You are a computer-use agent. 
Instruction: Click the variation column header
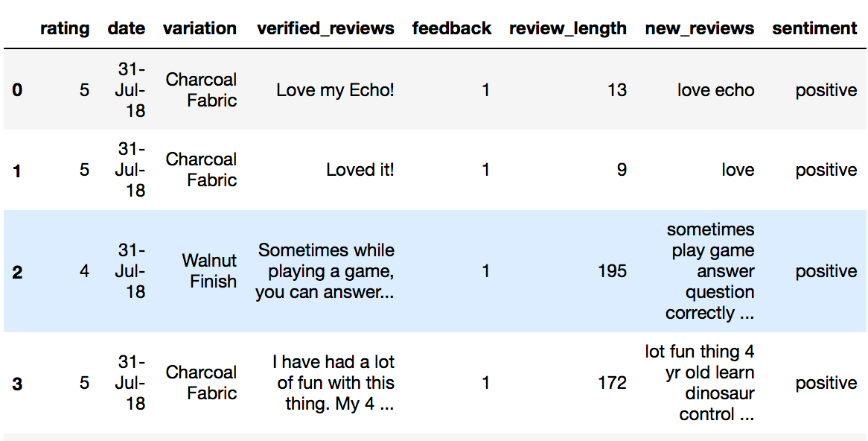[200, 28]
